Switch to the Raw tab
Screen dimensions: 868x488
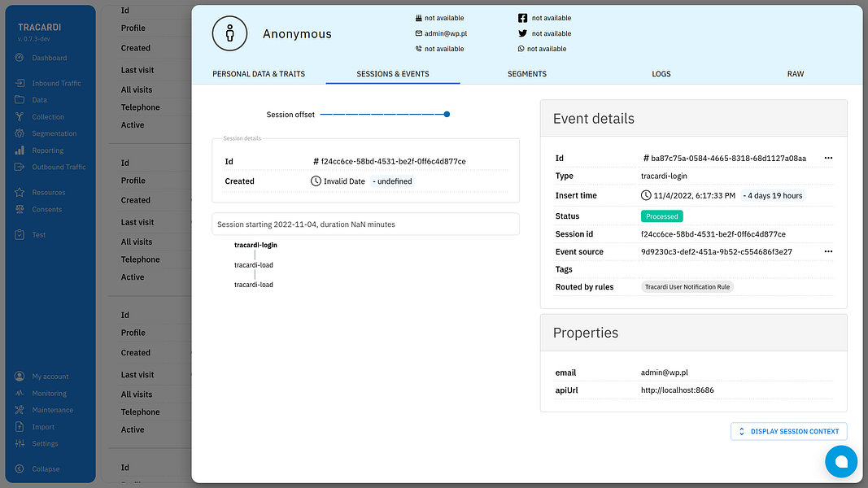pos(796,73)
